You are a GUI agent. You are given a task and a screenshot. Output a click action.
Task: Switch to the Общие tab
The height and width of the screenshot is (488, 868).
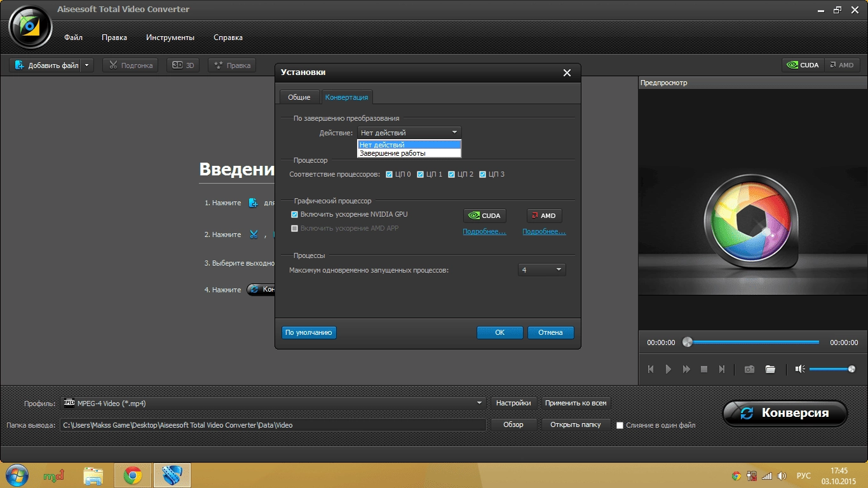click(x=299, y=97)
